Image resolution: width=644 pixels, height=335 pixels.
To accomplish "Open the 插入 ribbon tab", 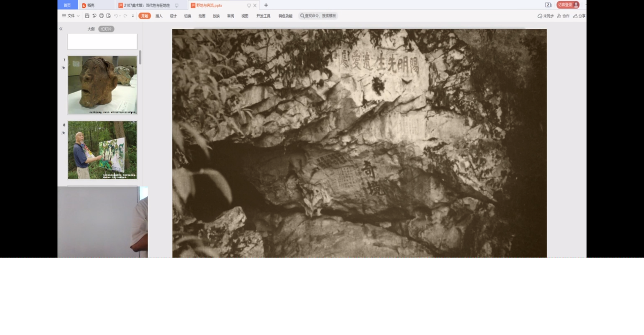I will [x=159, y=16].
